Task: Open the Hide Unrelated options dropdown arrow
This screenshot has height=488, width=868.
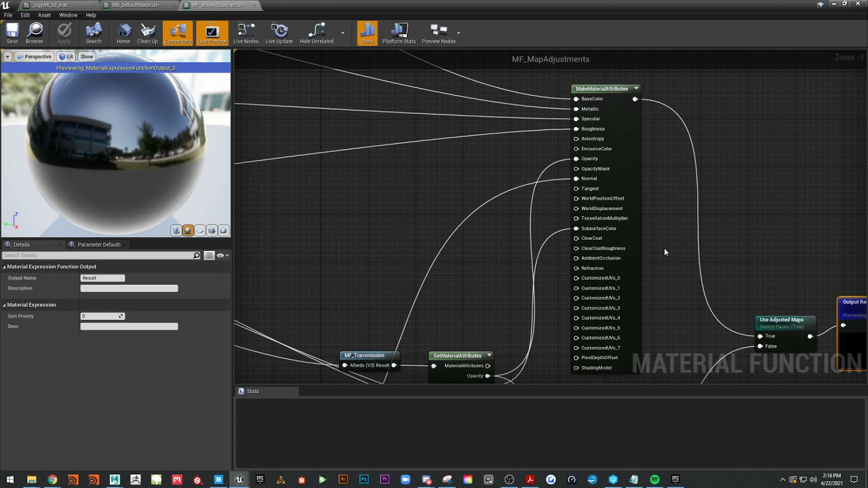Action: (x=342, y=33)
